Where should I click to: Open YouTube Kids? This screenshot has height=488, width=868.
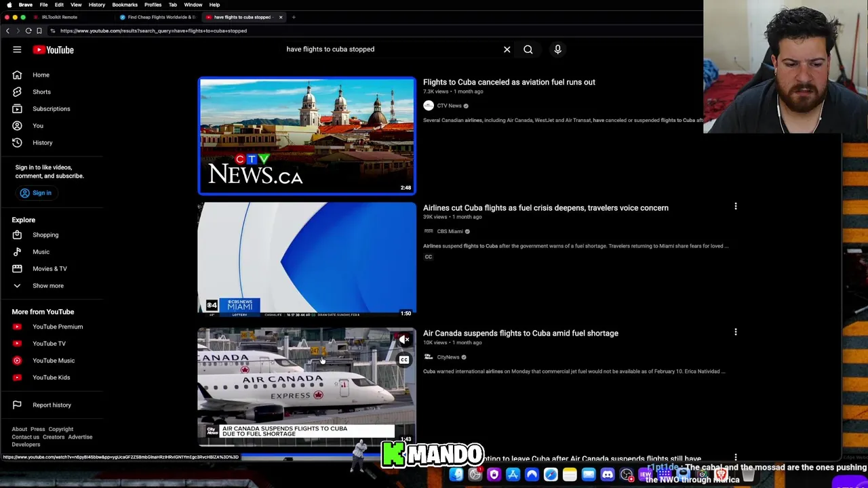[x=51, y=378]
